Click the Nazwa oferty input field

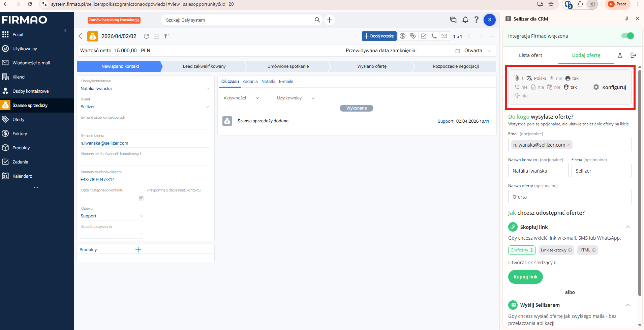(x=570, y=197)
